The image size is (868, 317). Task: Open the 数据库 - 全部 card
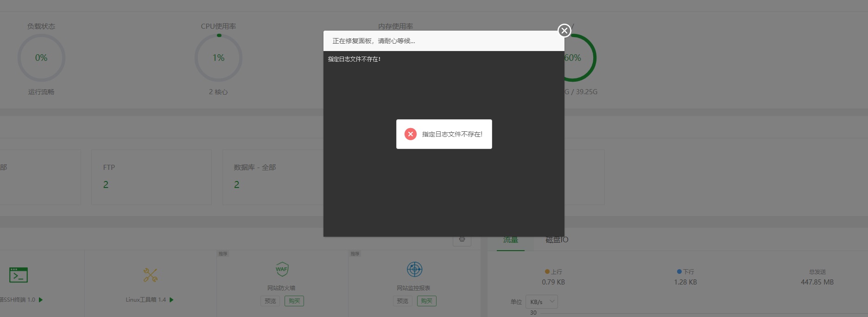click(x=273, y=177)
